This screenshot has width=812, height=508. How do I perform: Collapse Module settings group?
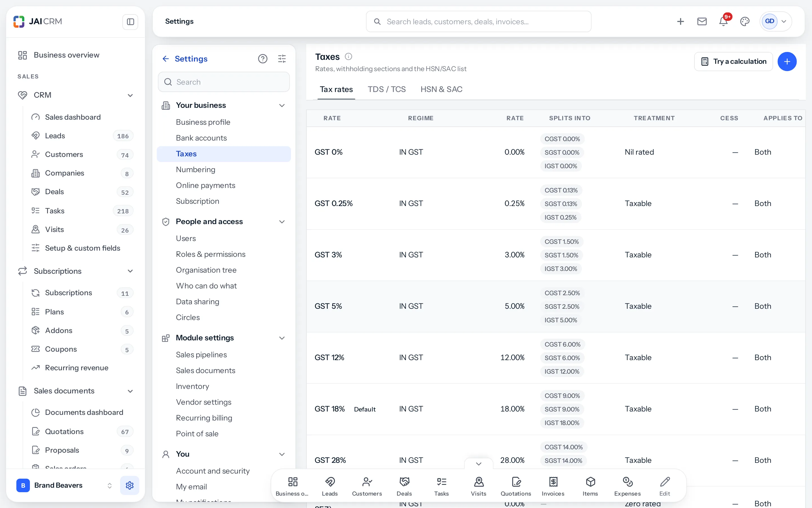click(282, 338)
